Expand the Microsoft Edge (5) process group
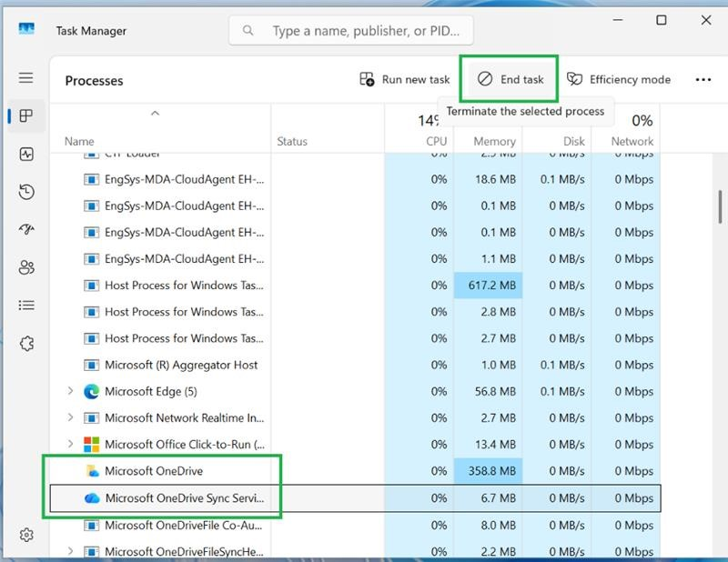The height and width of the screenshot is (562, 728). click(70, 391)
